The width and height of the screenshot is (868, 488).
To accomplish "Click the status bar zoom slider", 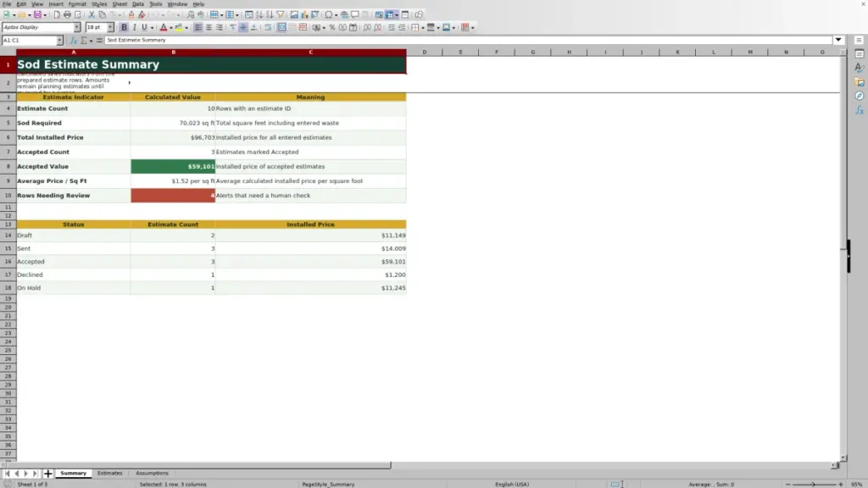I will pos(814,484).
